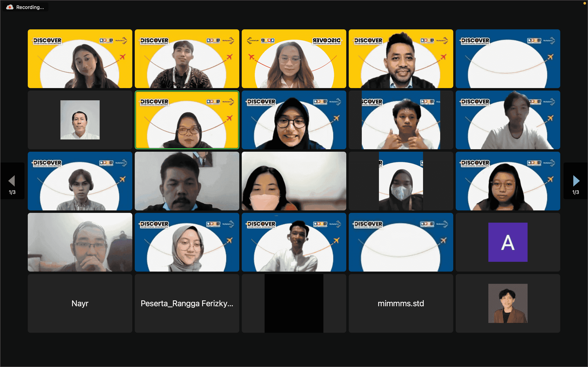Click the orange status dot at top-right corner
The image size is (588, 367).
(x=585, y=3)
